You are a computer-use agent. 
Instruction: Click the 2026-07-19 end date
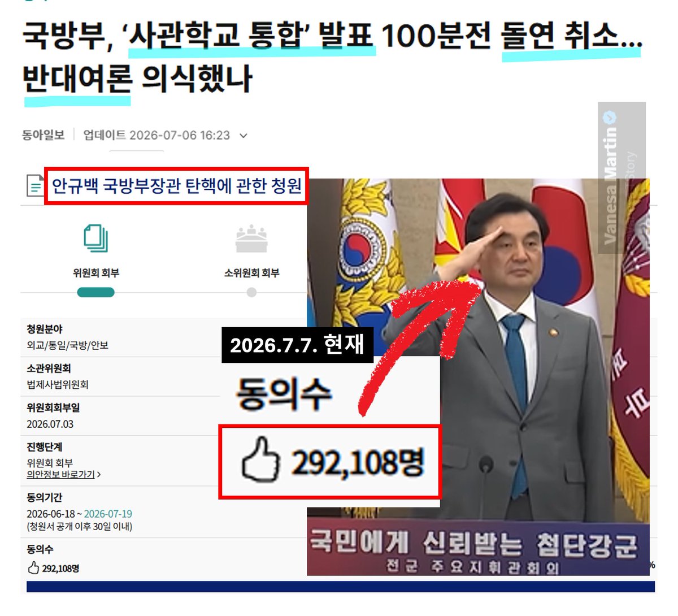pos(108,514)
